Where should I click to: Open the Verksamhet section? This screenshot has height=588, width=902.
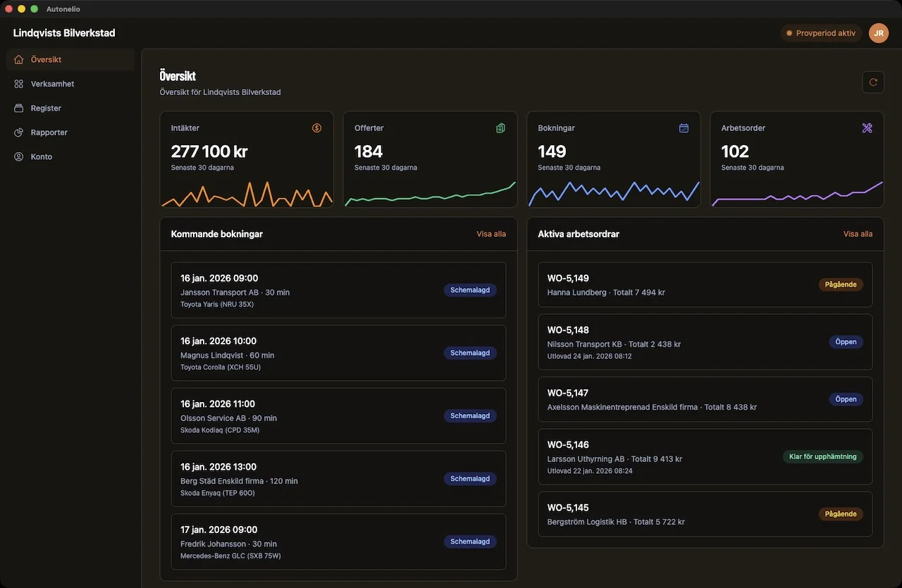[x=51, y=83]
